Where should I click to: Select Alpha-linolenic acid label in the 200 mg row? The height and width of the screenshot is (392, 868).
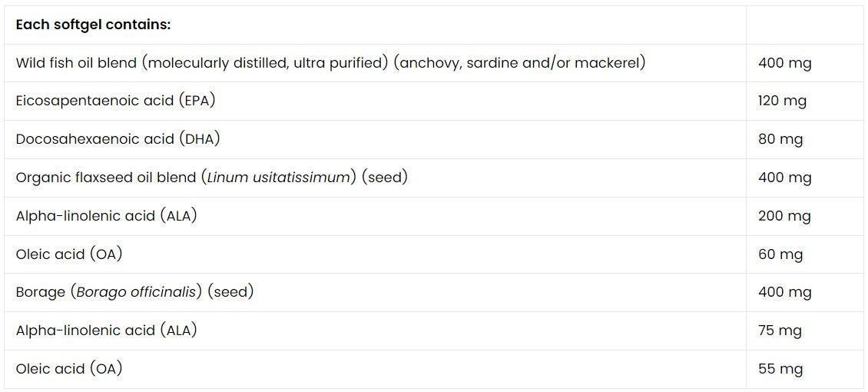(106, 216)
